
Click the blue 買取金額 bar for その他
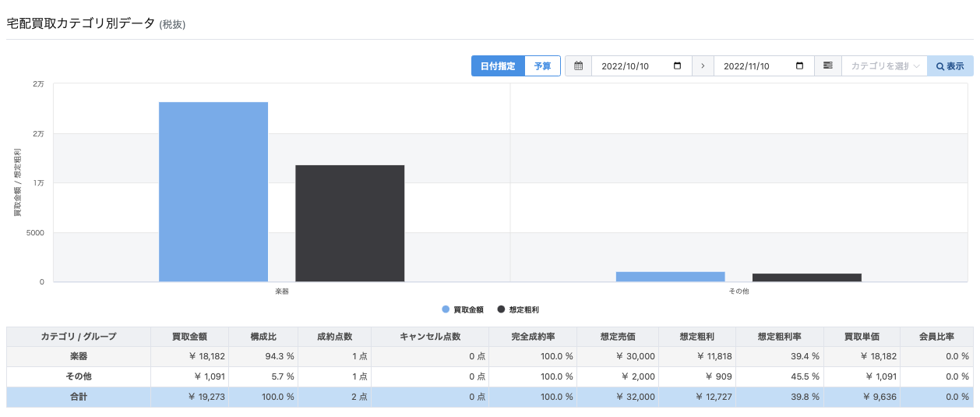pyautogui.click(x=670, y=277)
